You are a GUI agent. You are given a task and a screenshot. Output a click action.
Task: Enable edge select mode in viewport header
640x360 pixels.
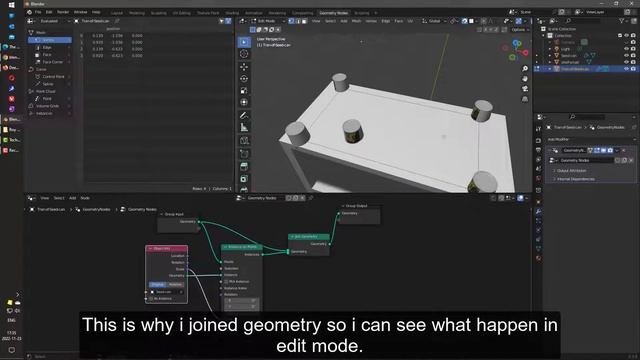coord(298,21)
